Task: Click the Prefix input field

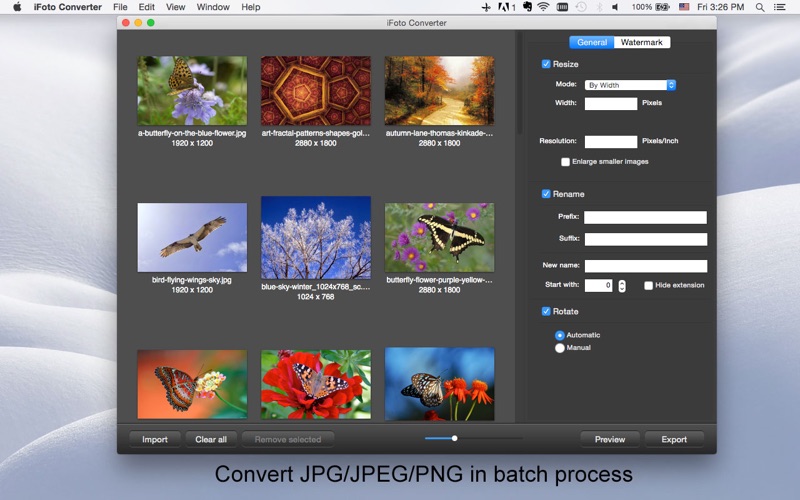Action: tap(645, 217)
